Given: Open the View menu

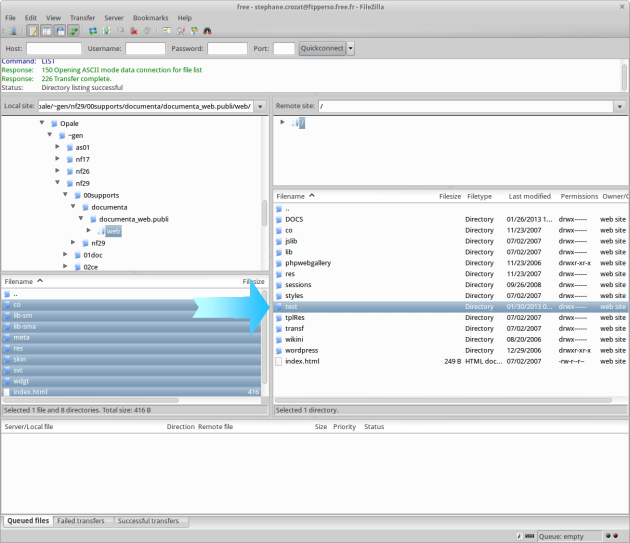Looking at the screenshot, I should coord(53,18).
